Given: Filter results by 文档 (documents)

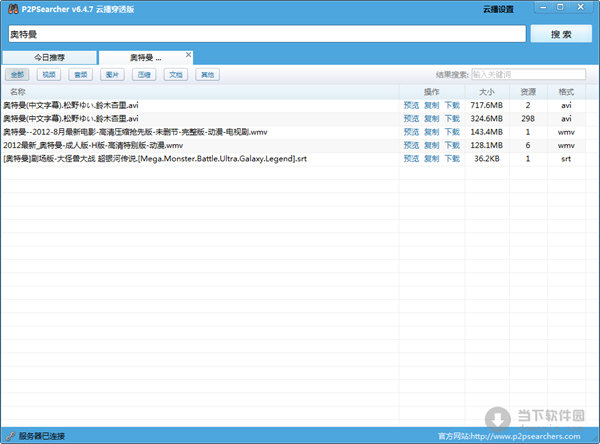Looking at the screenshot, I should (x=175, y=74).
